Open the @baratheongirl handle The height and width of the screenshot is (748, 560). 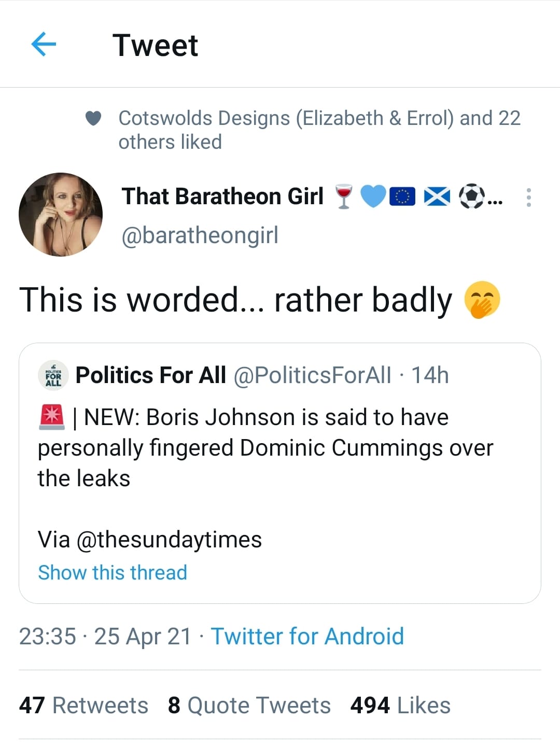point(200,235)
